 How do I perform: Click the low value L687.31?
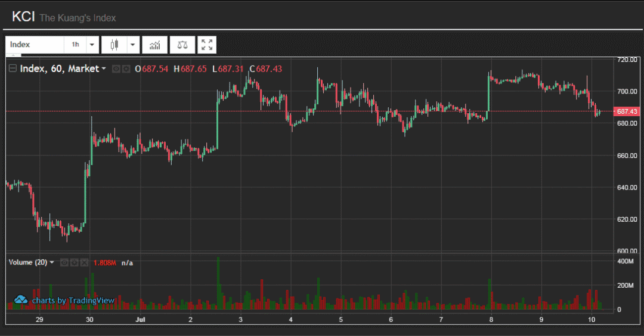(228, 69)
